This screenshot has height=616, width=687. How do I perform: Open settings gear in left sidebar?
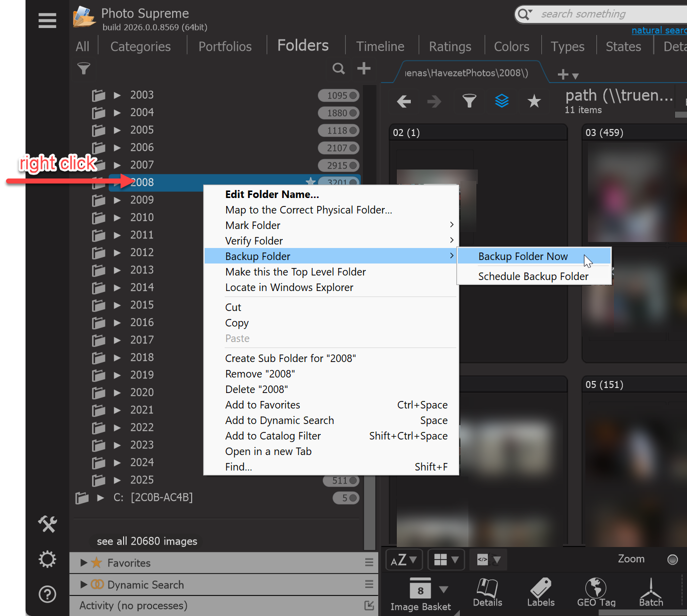tap(48, 559)
